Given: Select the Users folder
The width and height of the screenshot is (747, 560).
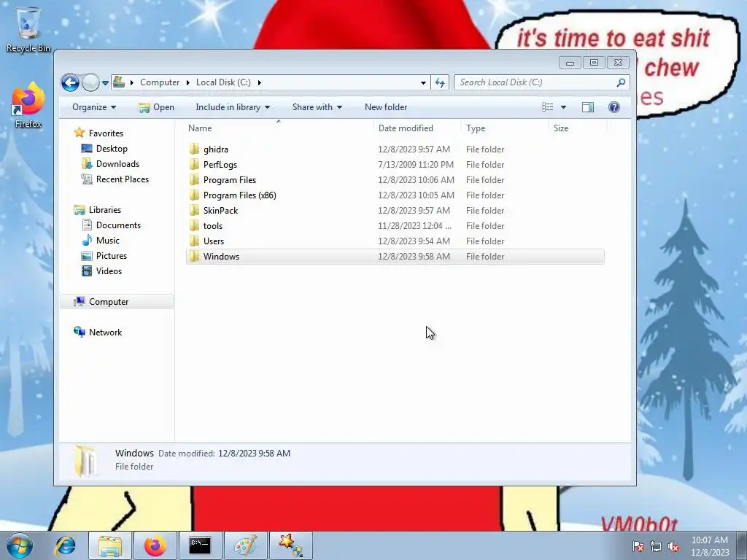Looking at the screenshot, I should click(x=214, y=241).
